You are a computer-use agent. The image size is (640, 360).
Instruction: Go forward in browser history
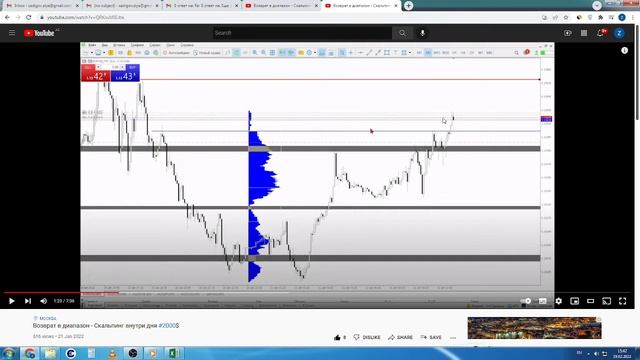click(18, 18)
